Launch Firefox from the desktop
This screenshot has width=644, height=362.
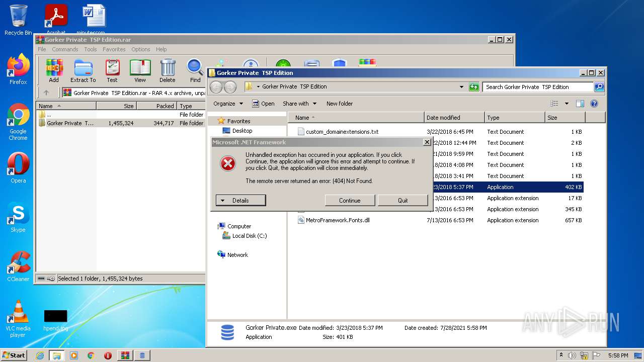(x=18, y=69)
